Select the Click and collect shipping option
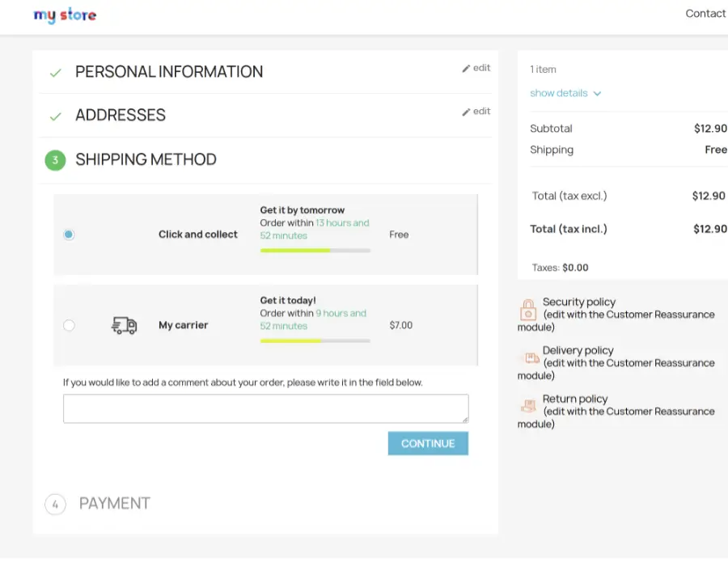Screen dimensions: 728x562 point(69,234)
